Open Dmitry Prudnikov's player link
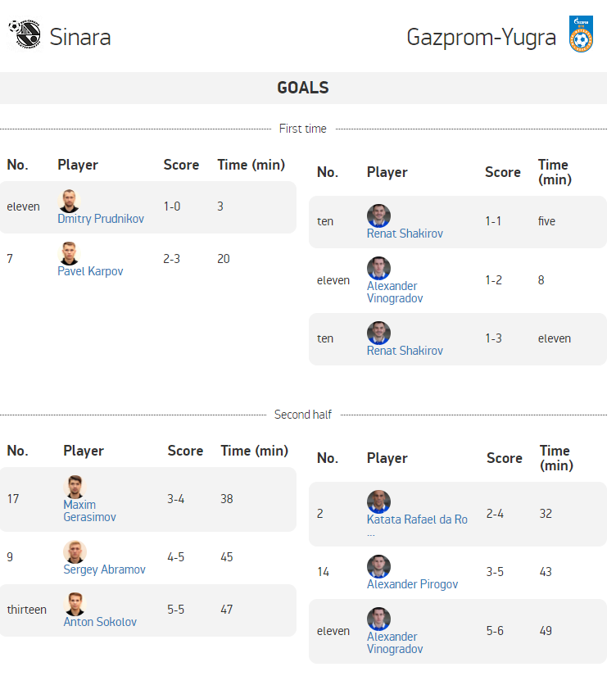 [101, 219]
